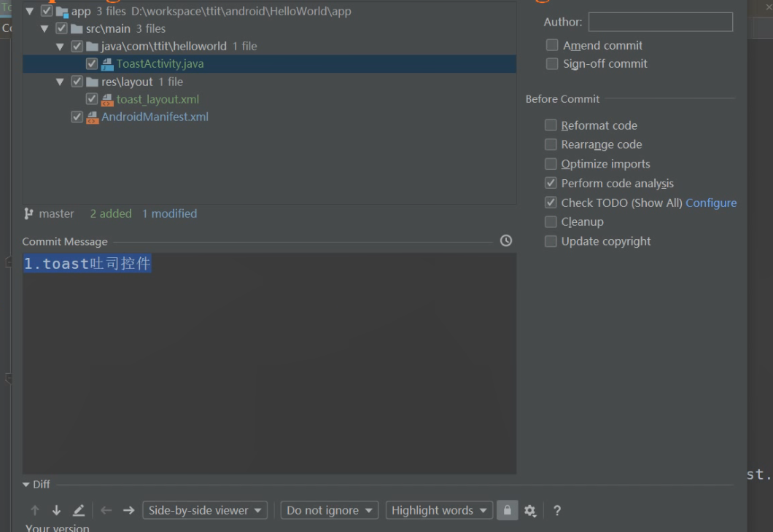Click the app module folder icon

[x=62, y=12]
